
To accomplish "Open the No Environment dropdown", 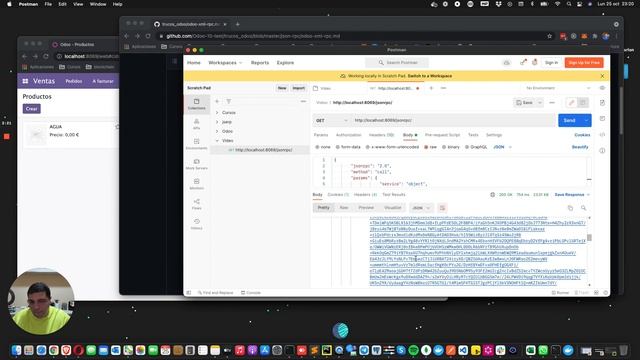I will pos(558,88).
